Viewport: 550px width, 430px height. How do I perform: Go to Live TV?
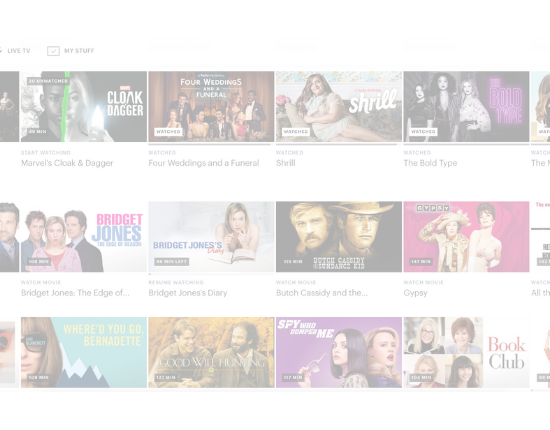coord(19,51)
